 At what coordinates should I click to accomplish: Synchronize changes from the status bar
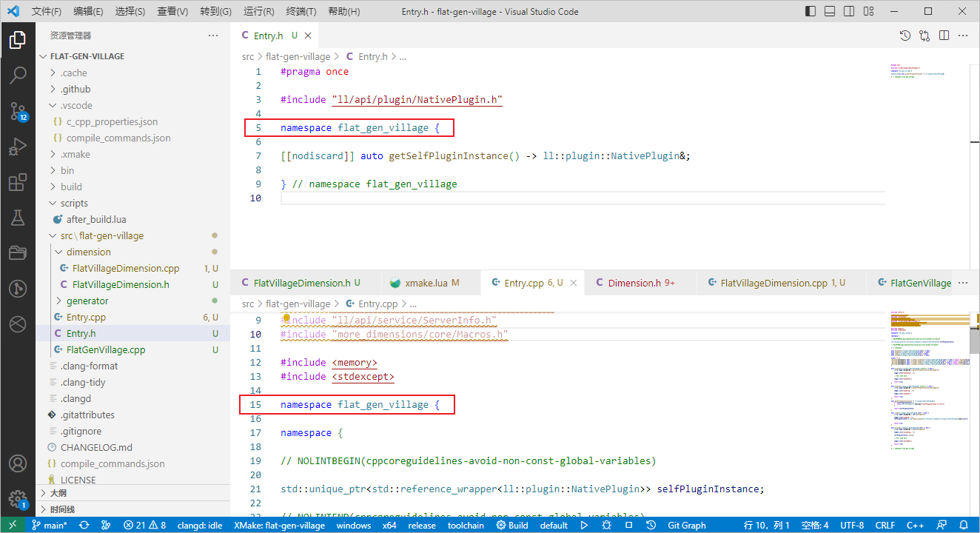(84, 525)
